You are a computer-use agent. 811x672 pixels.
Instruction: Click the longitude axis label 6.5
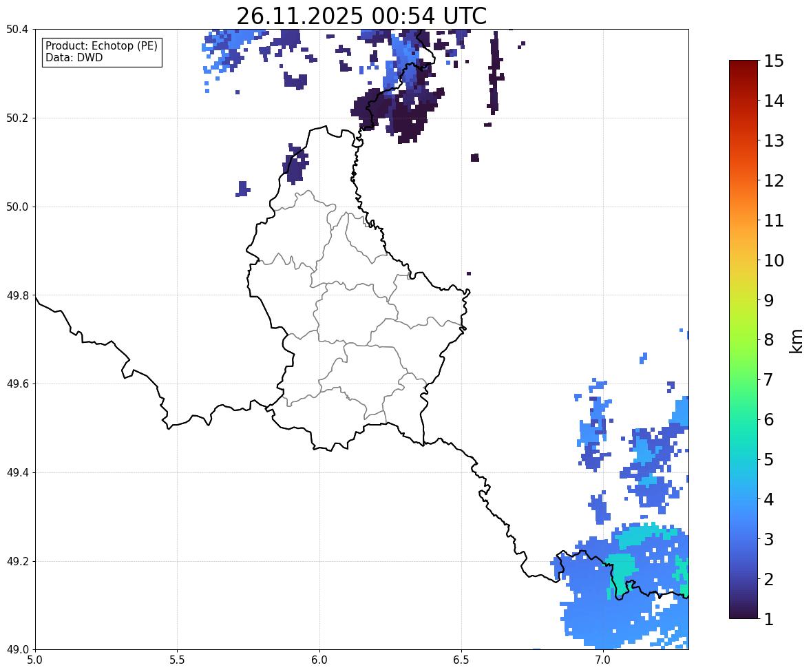461,660
